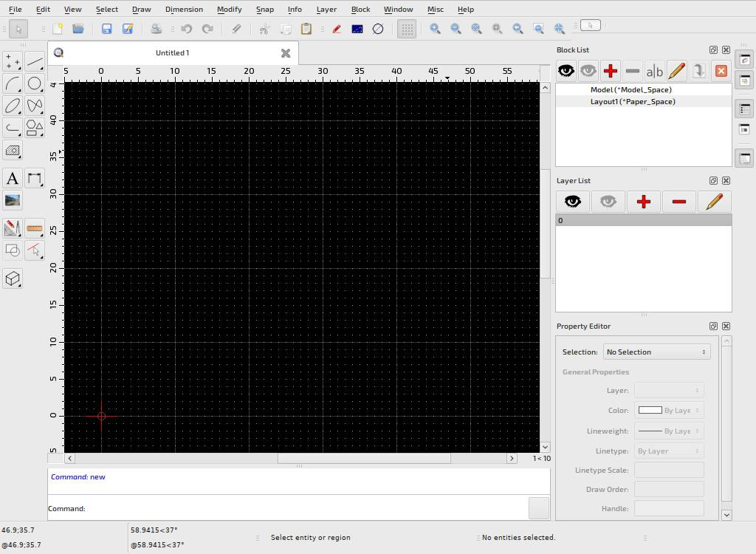Select the arrow selection tool in toolbar
The width and height of the screenshot is (756, 554).
[x=18, y=29]
